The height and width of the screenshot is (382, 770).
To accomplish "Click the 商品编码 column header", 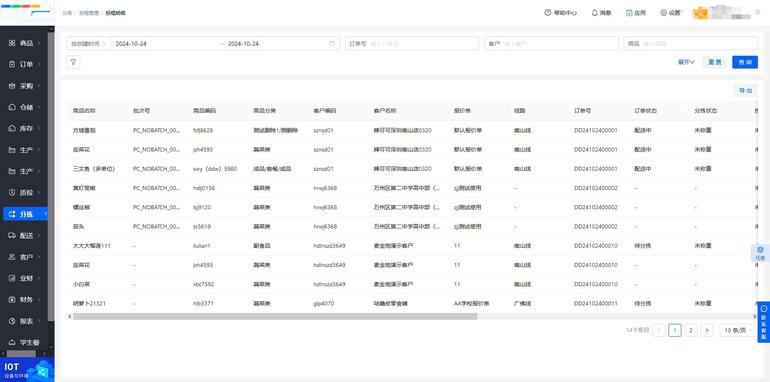I will [x=204, y=111].
